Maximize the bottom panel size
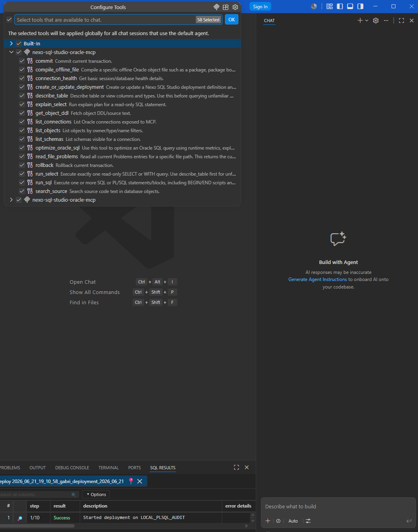Image resolution: width=418 pixels, height=532 pixels. coord(236,467)
